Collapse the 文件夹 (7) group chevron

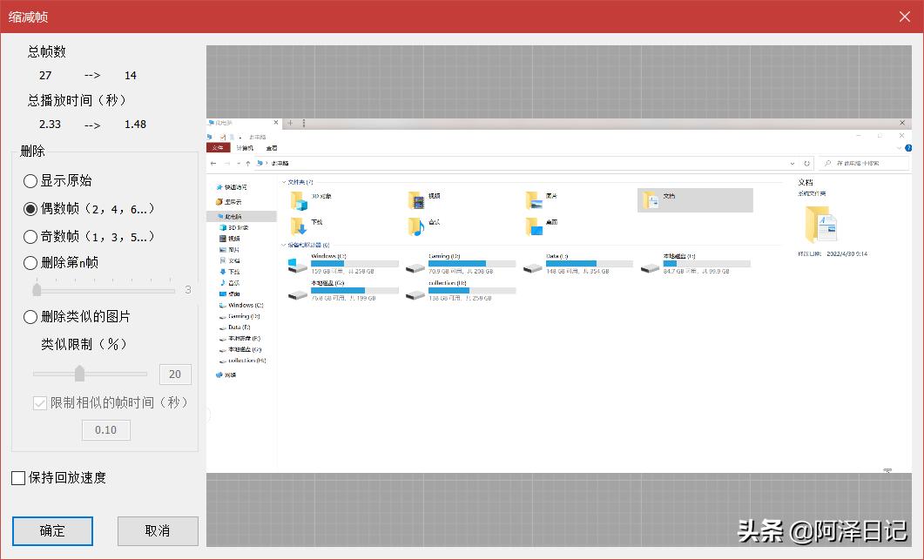284,182
